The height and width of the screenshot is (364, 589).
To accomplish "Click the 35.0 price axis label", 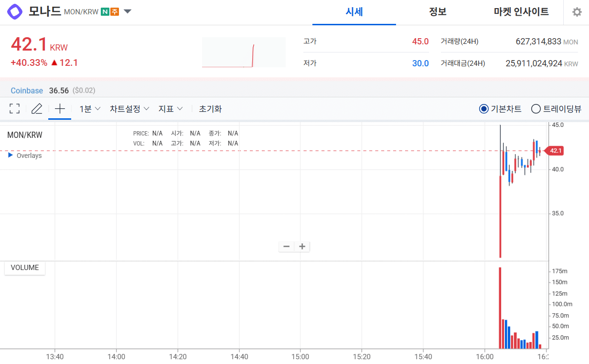I will [558, 213].
